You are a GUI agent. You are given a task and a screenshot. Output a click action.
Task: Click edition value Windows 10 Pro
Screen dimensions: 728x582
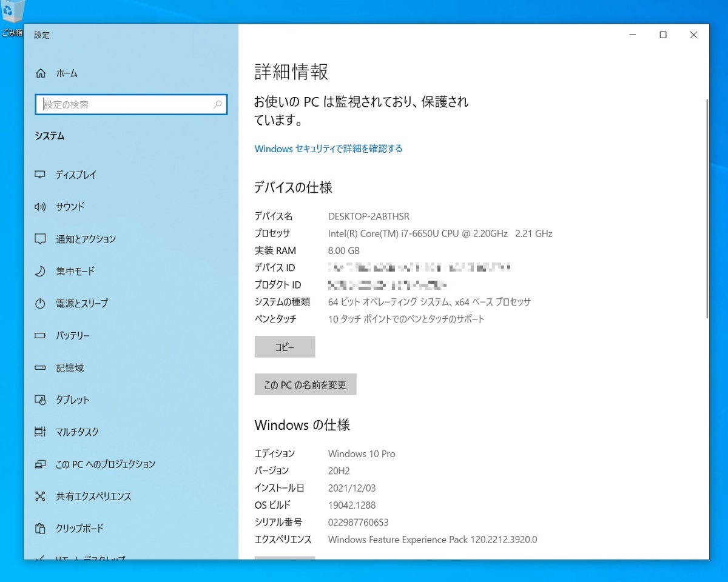pos(362,453)
